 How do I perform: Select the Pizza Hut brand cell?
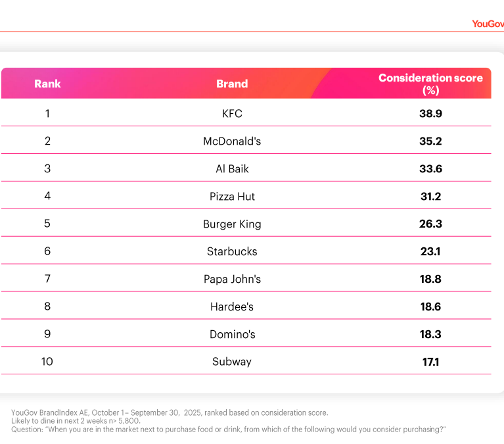pyautogui.click(x=232, y=196)
